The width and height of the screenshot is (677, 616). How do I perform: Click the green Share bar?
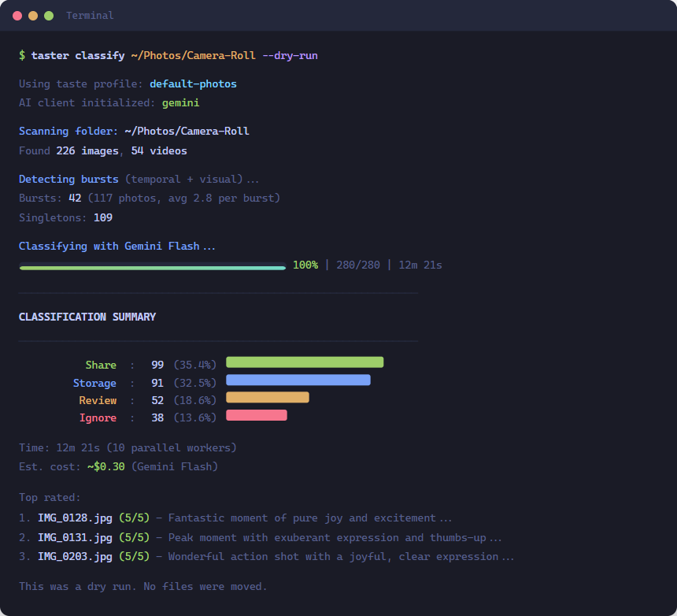tap(305, 362)
